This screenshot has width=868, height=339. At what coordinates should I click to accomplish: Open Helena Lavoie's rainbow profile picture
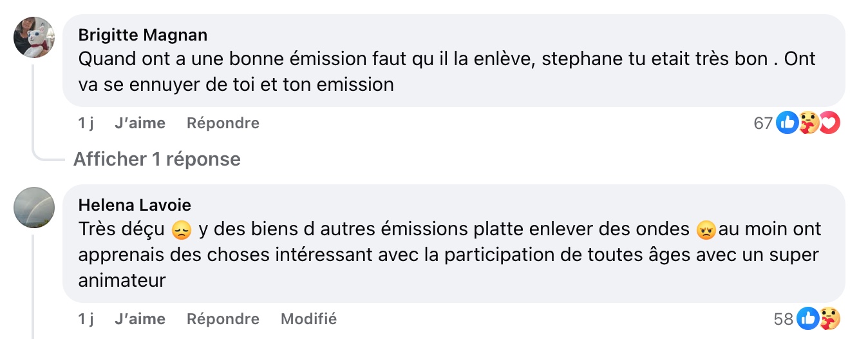pyautogui.click(x=34, y=208)
